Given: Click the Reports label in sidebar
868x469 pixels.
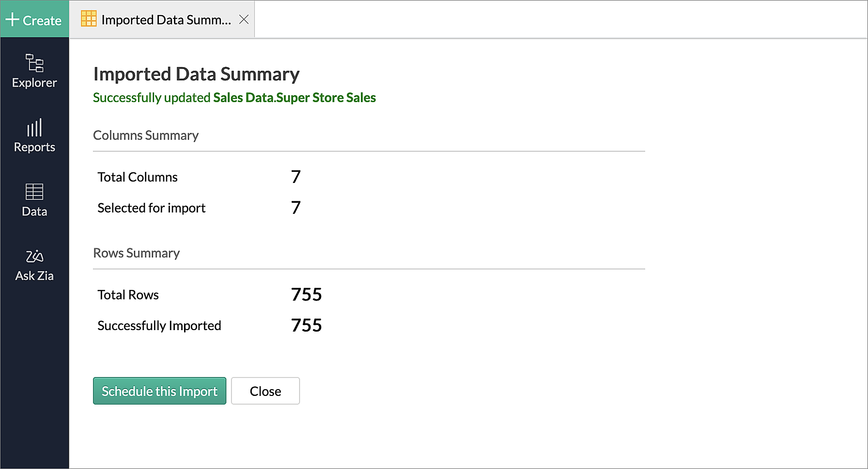Looking at the screenshot, I should point(34,147).
